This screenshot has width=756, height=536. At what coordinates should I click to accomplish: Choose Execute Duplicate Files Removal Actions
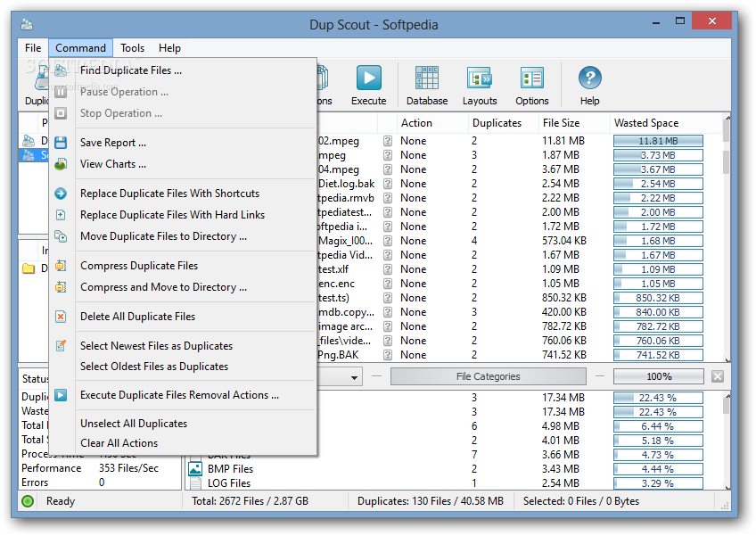[180, 395]
